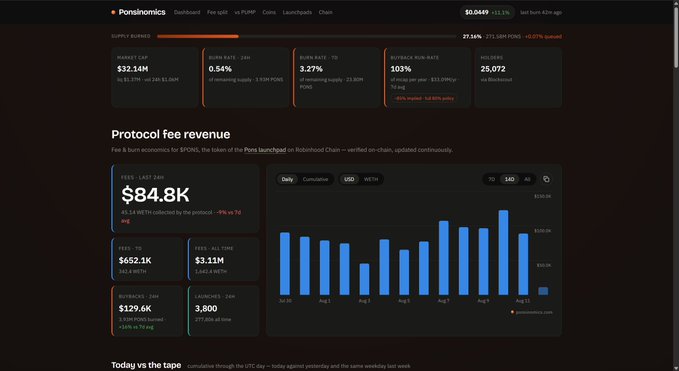Open the Launchpads nav item
This screenshot has height=371, width=679.
(297, 13)
